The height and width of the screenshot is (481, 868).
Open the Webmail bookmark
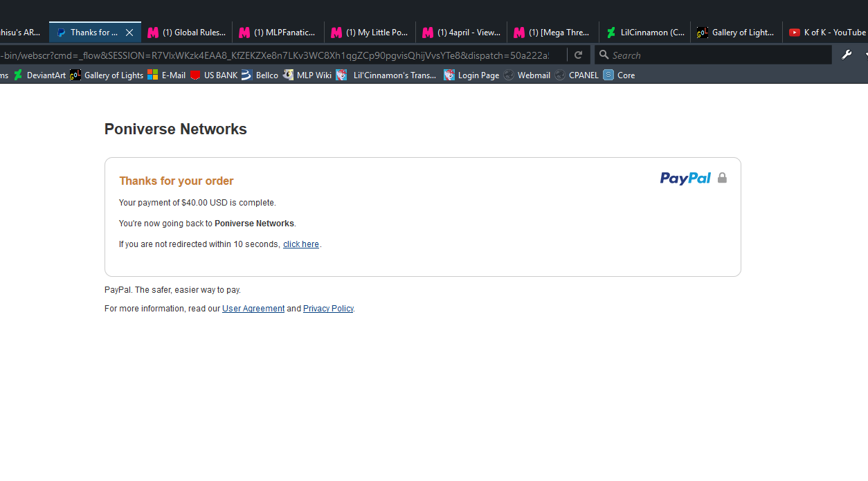527,75
